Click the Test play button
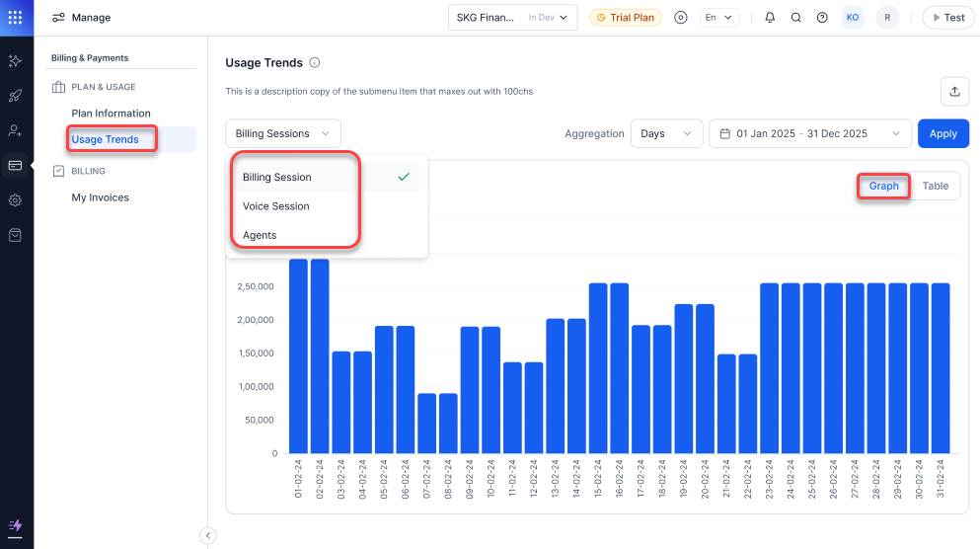The image size is (980, 549). pos(946,18)
